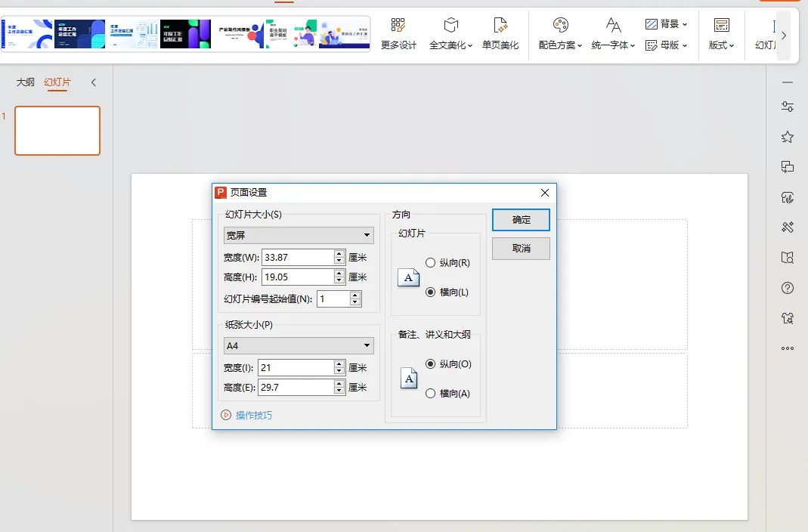The image size is (808, 532).
Task: Open the paper size dropdown showing A4
Action: (x=299, y=345)
